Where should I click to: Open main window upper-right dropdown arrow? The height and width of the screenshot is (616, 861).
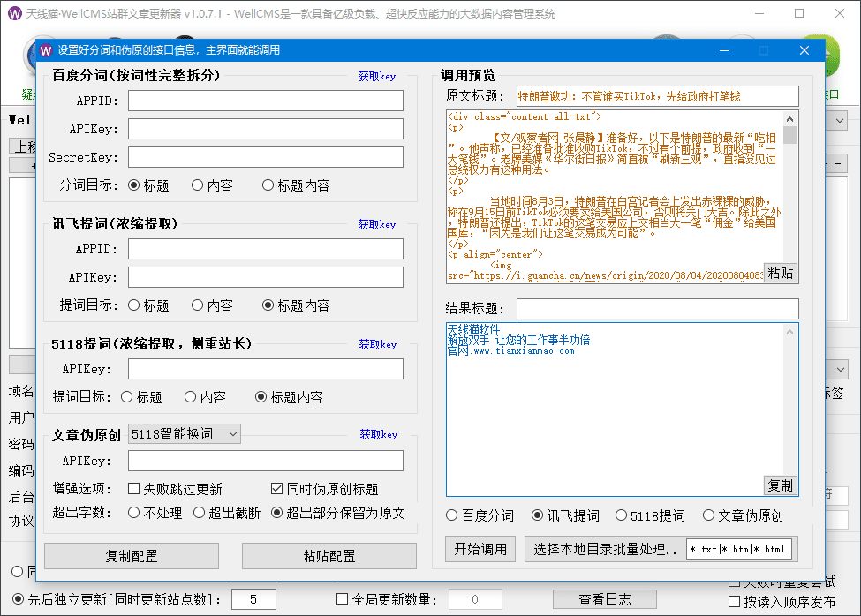coord(840,121)
